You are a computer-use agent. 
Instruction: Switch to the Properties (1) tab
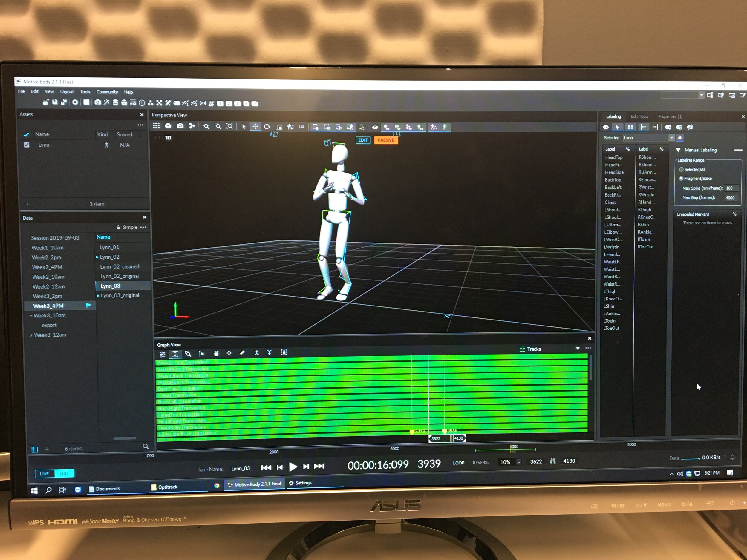click(670, 116)
